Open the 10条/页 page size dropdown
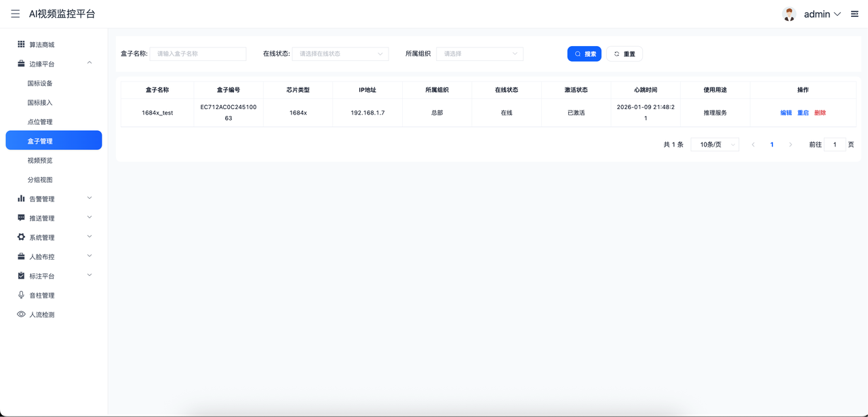The height and width of the screenshot is (417, 868). [715, 144]
